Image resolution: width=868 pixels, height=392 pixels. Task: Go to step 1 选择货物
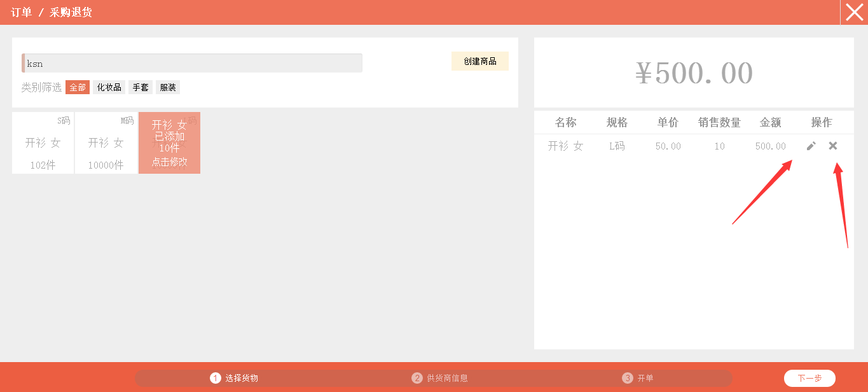tap(235, 378)
